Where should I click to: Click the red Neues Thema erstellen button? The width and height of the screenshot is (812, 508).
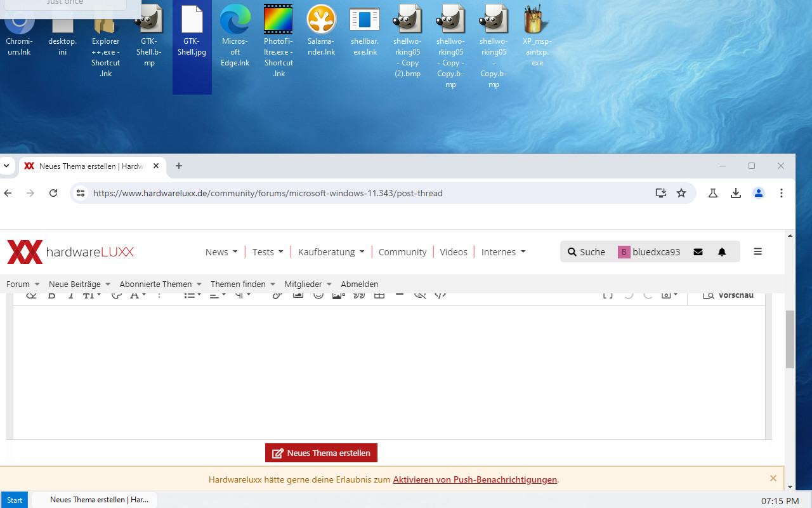pyautogui.click(x=321, y=453)
